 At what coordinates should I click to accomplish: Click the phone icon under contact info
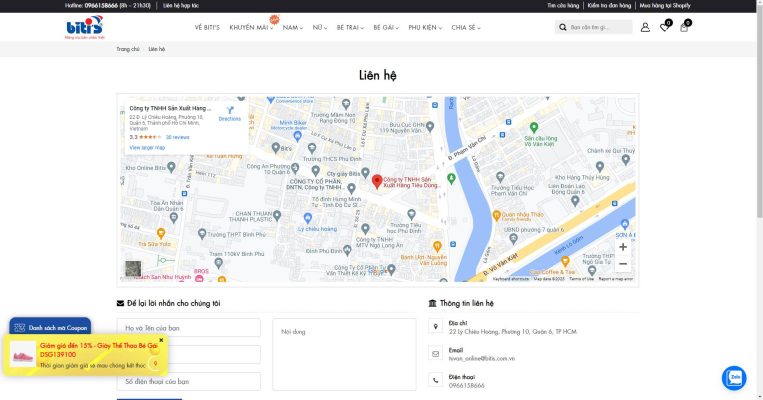tap(436, 381)
